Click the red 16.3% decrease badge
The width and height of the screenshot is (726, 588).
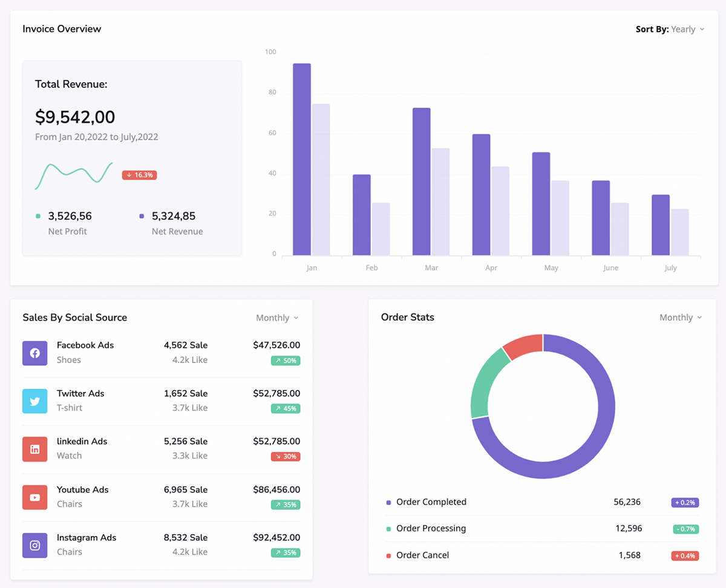click(x=139, y=175)
